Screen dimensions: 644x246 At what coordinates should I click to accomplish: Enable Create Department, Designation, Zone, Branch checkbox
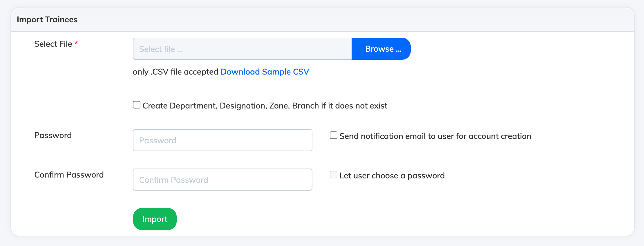pyautogui.click(x=137, y=105)
